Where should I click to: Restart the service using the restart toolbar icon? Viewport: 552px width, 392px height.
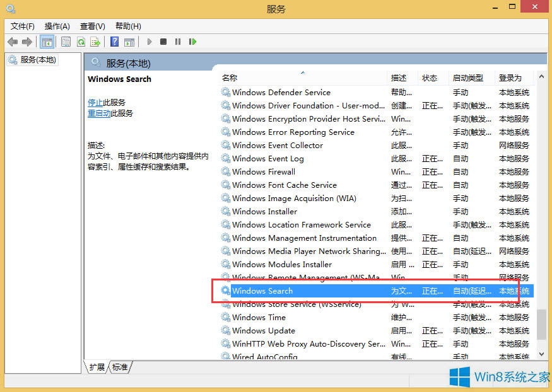click(192, 42)
